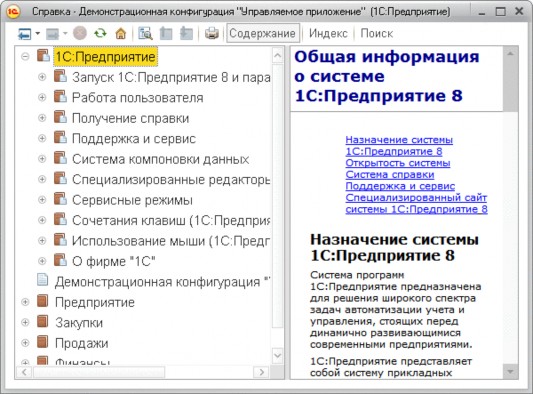Follow the Открытость системы link
Viewport: 533px width, 394px height.
pos(398,163)
